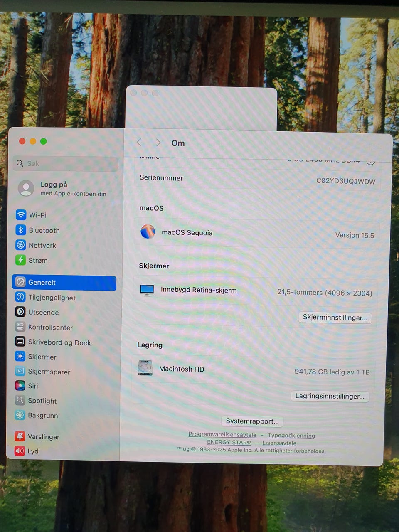Click the Søk search field

[66, 164]
